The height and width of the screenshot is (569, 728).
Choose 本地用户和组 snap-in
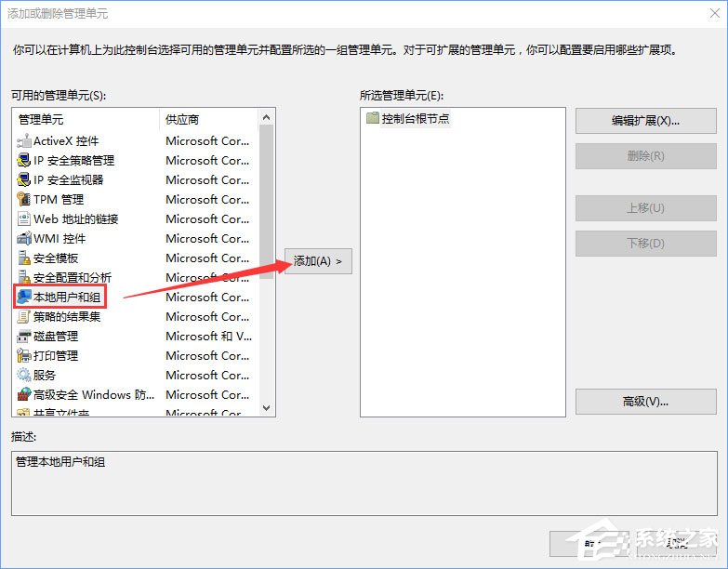tap(67, 297)
